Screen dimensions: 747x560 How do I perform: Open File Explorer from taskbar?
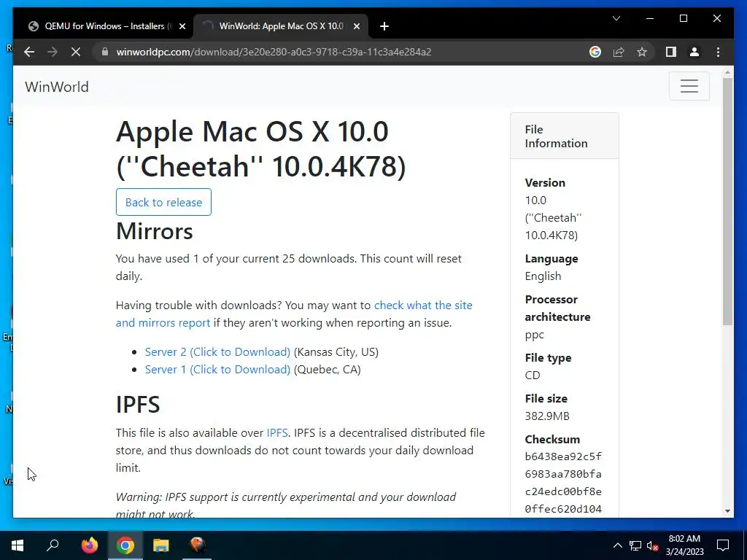click(161, 545)
